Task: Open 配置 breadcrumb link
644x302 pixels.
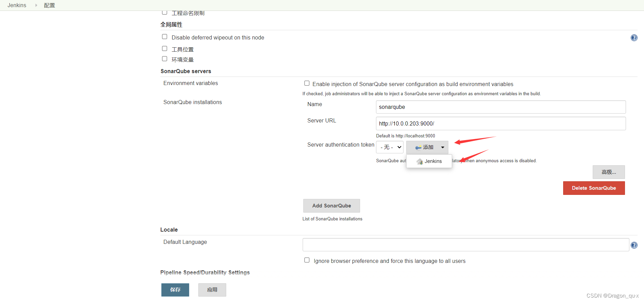Action: (50, 5)
